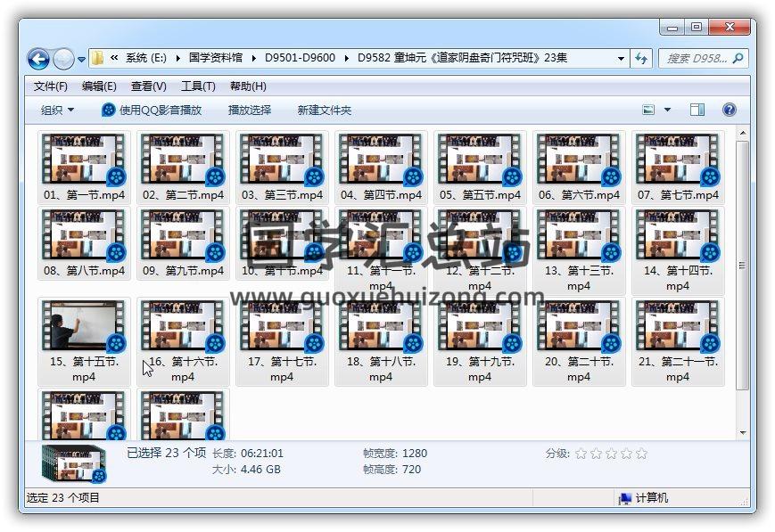775x532 pixels.
Task: Click the 播放选择 button
Action: coord(249,110)
